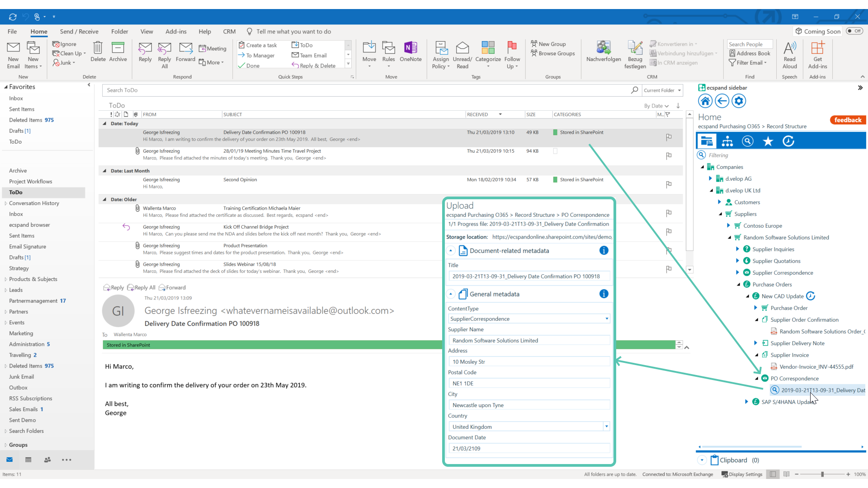Click the search magnifier in ToDo search box

(x=635, y=90)
